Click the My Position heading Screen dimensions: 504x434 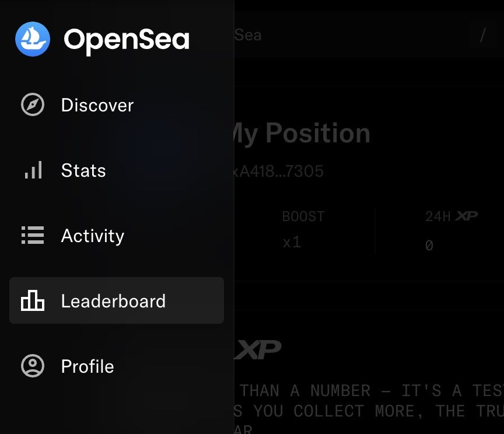click(x=302, y=134)
